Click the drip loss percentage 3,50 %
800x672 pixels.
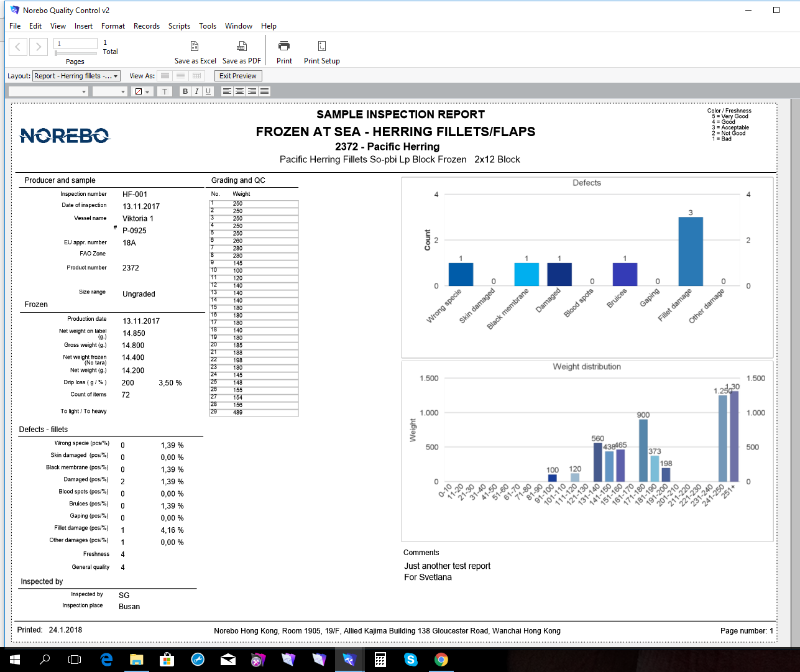click(x=170, y=383)
